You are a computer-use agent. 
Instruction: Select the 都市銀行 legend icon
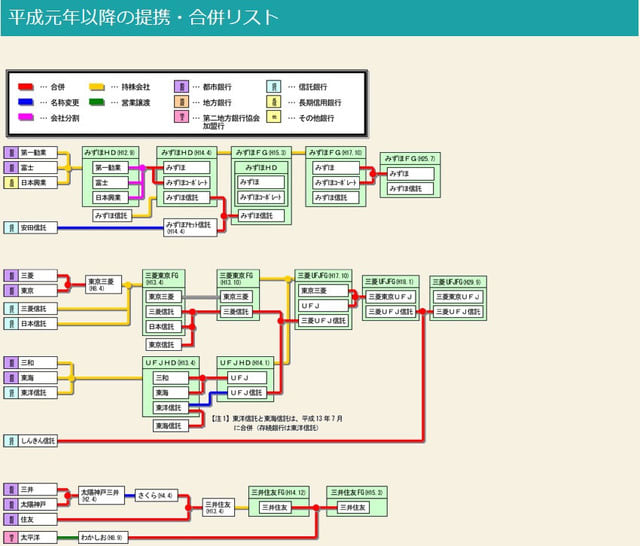pyautogui.click(x=181, y=87)
